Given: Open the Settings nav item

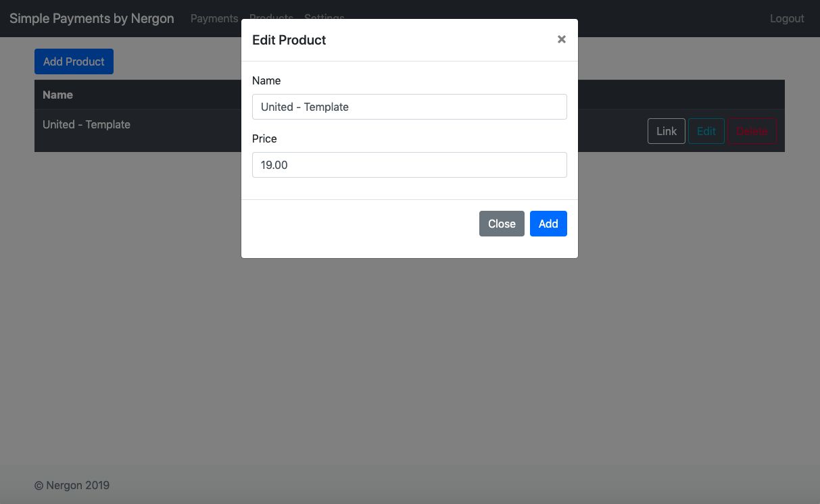Looking at the screenshot, I should [324, 18].
